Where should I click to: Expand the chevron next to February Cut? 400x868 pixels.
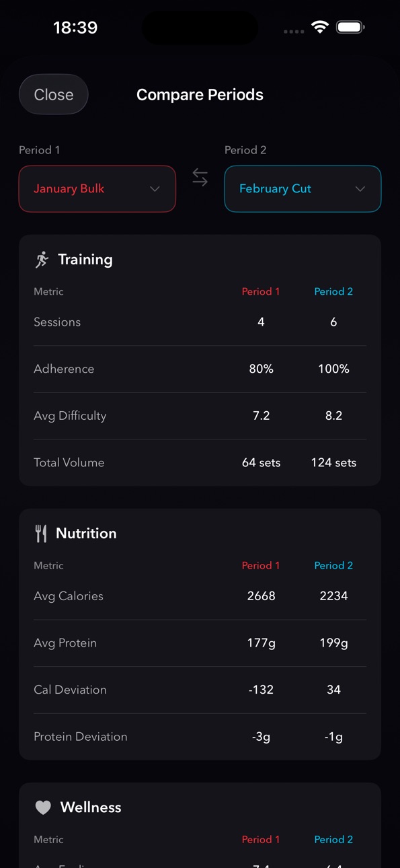tap(360, 189)
